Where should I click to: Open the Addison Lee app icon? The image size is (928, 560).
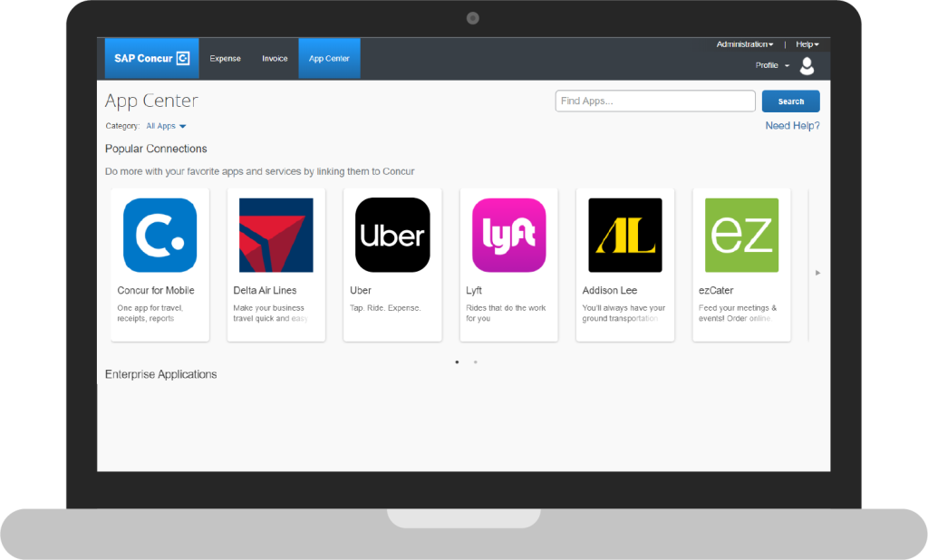click(625, 235)
